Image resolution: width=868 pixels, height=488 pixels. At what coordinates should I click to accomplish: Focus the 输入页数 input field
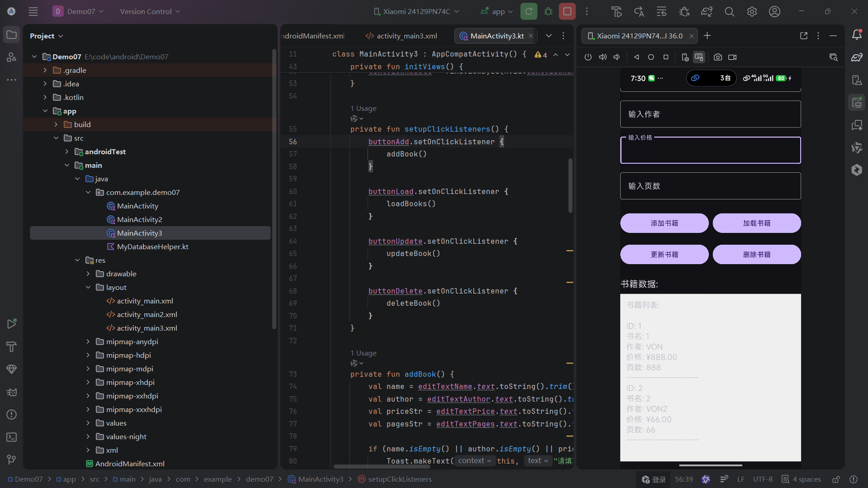coord(710,186)
